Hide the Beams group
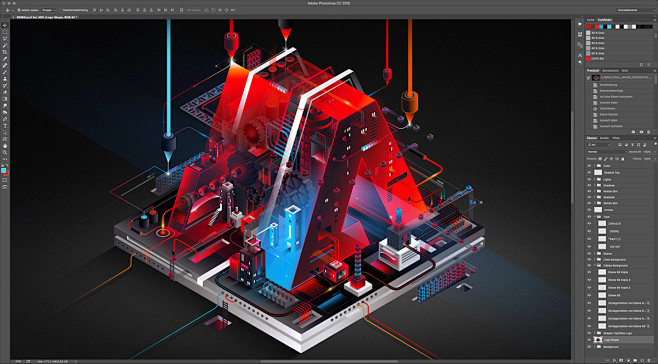658x364 pixels. (x=589, y=254)
